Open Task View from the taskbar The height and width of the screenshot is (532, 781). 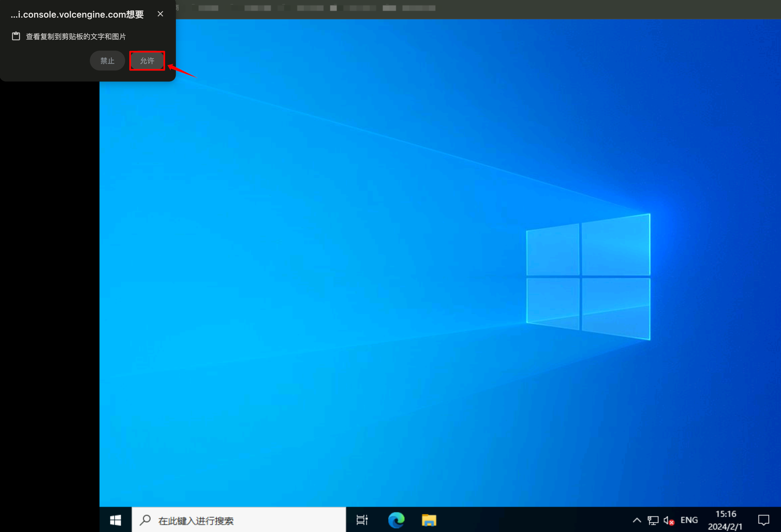tap(362, 520)
